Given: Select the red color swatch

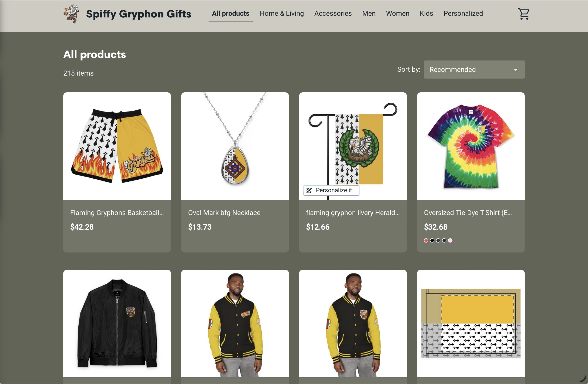Looking at the screenshot, I should tap(426, 240).
